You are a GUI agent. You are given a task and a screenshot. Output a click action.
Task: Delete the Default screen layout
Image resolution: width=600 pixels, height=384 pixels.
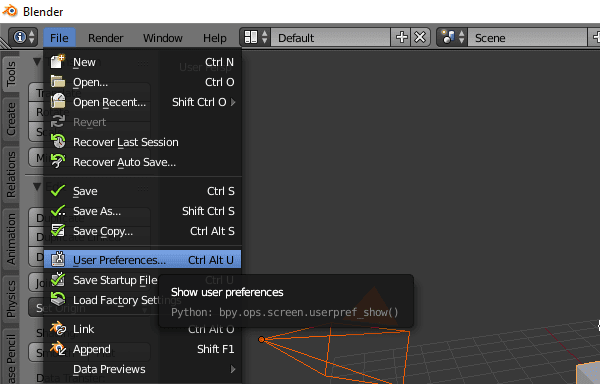click(420, 37)
